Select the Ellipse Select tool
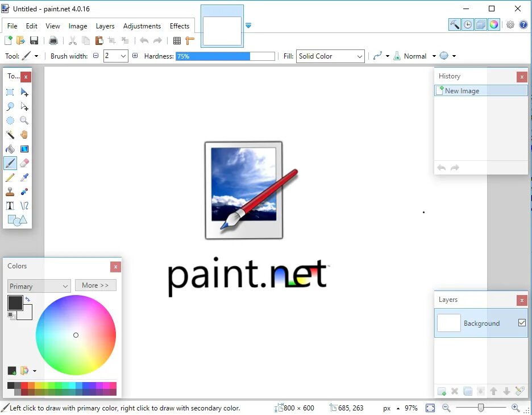This screenshot has width=532, height=415. [x=10, y=121]
